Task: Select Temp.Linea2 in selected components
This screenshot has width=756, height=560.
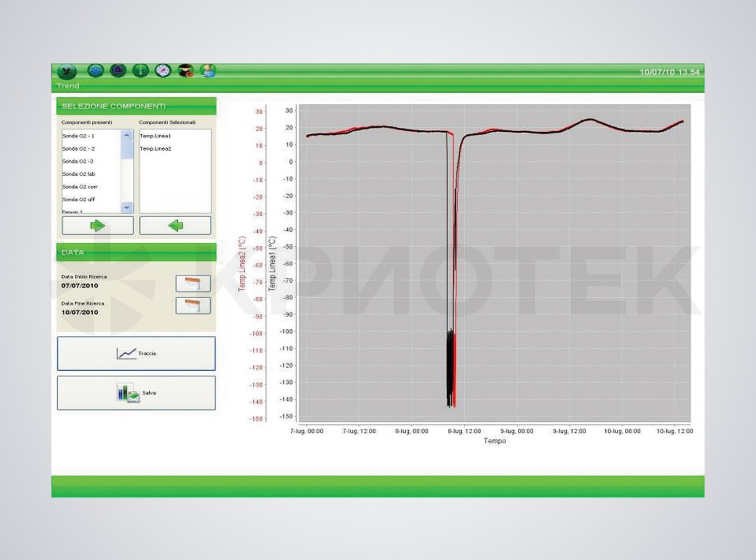Action: 155,149
